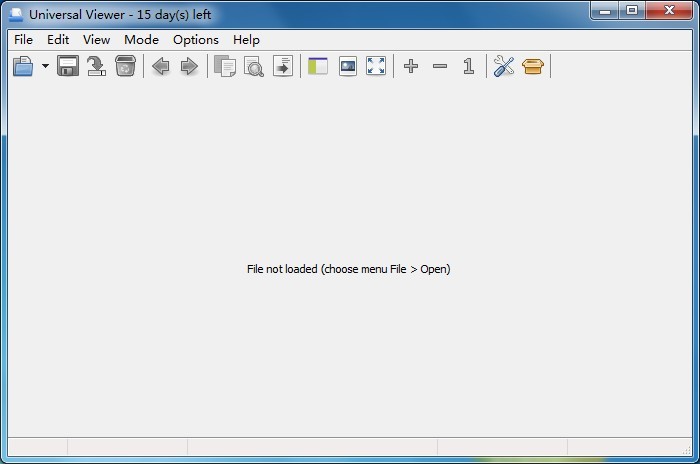This screenshot has height=464, width=700.
Task: Toggle full screen view
Action: (376, 67)
